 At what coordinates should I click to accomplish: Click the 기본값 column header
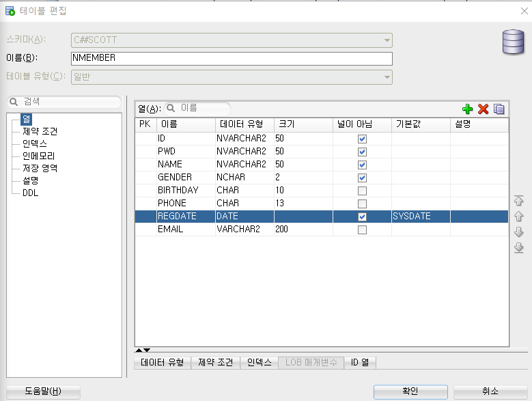tap(421, 124)
